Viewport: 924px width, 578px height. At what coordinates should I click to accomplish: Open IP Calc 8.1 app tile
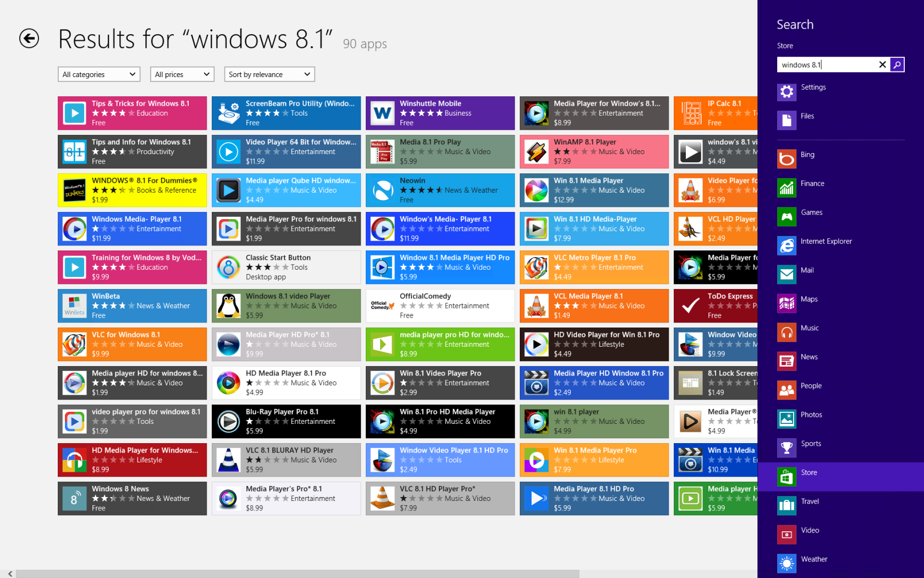[x=716, y=113]
